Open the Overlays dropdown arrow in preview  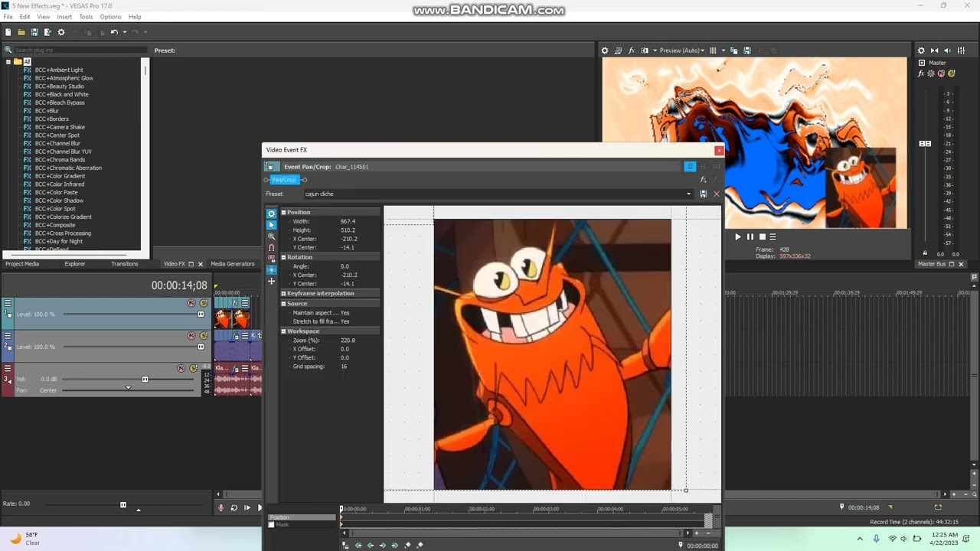(x=724, y=51)
